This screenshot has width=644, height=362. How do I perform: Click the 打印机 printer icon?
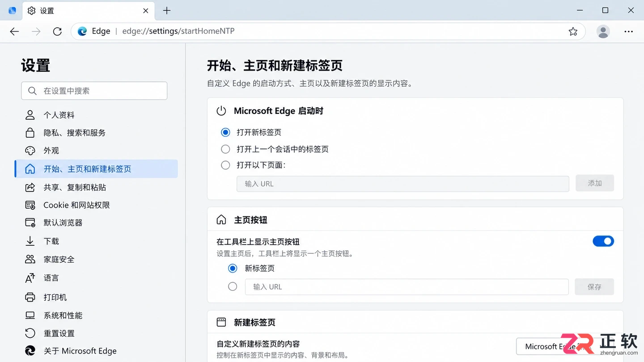coord(30,297)
